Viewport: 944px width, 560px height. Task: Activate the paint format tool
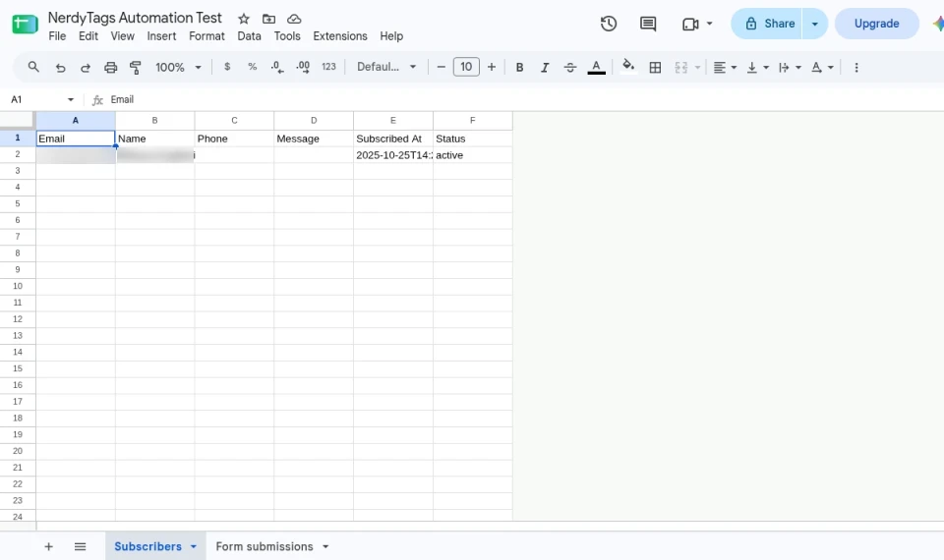136,68
